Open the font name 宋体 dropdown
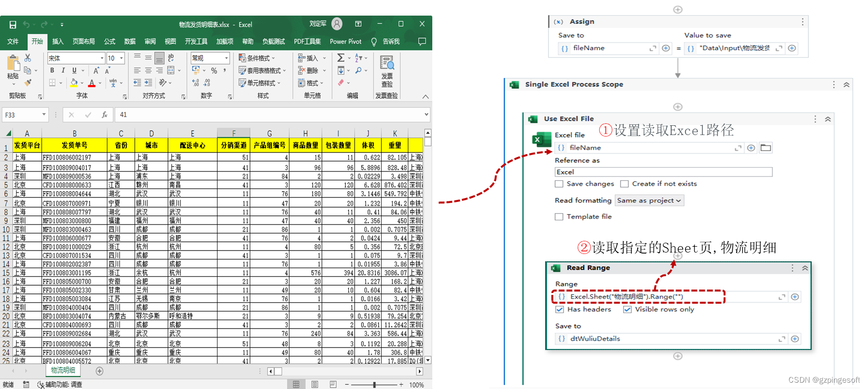The width and height of the screenshot is (868, 389). pyautogui.click(x=102, y=58)
